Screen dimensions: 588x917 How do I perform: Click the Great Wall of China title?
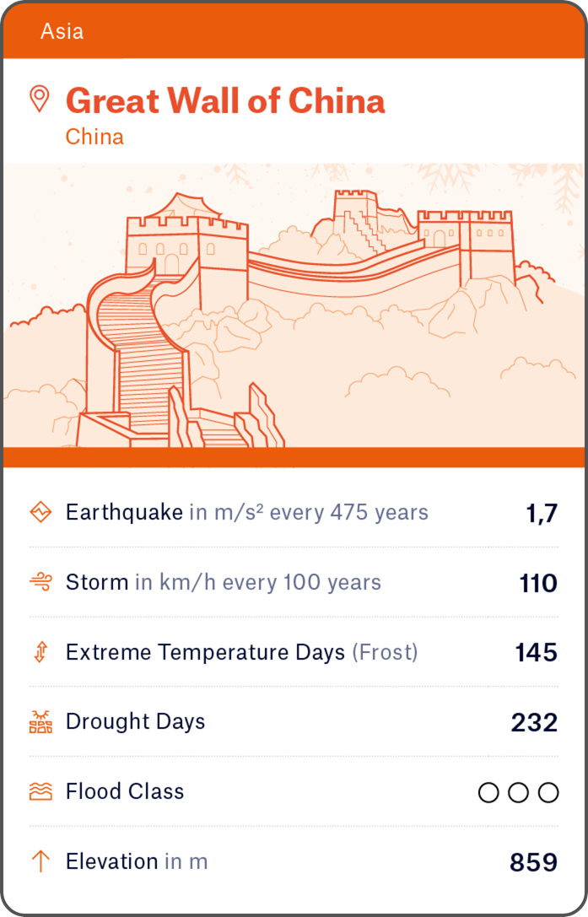225,101
